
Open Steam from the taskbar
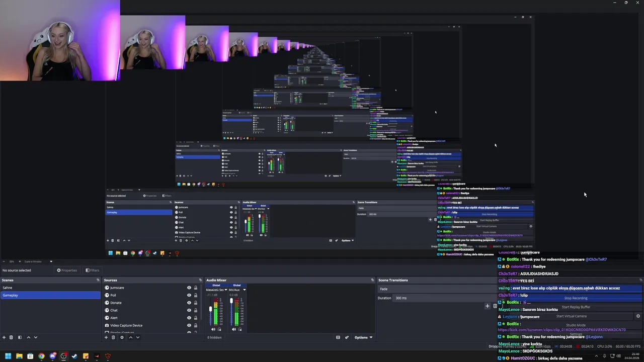74,356
